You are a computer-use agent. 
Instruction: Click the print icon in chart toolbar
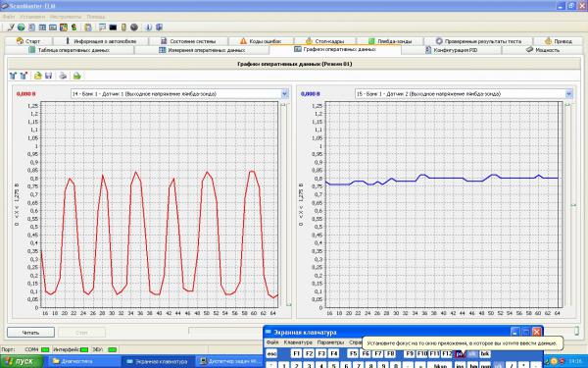coord(63,76)
